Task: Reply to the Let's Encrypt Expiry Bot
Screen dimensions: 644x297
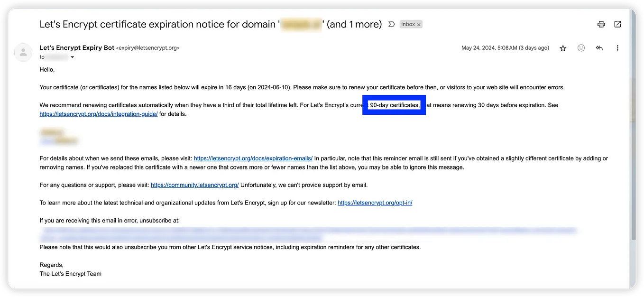Action: (599, 47)
